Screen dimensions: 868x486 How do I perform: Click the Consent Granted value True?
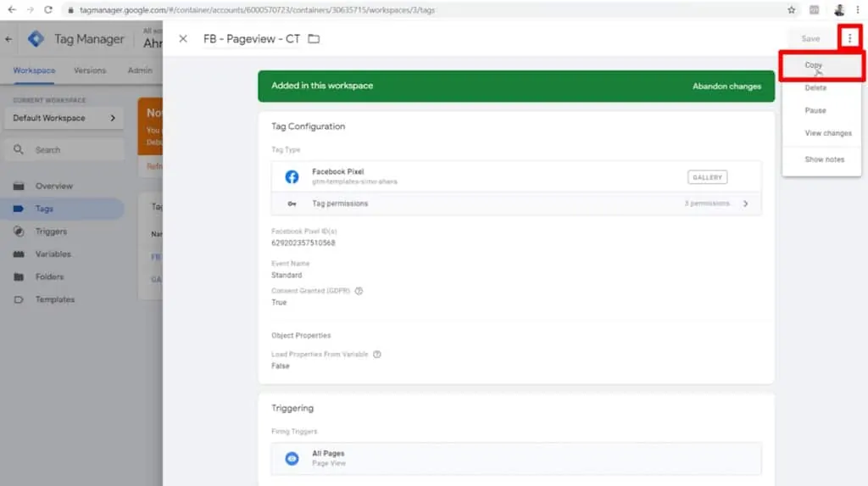point(279,303)
